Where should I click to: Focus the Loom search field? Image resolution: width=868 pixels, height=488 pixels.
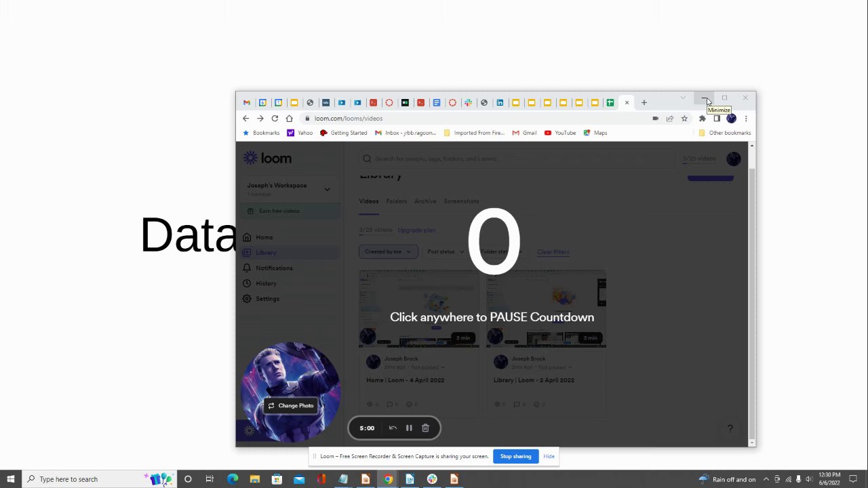pos(515,159)
